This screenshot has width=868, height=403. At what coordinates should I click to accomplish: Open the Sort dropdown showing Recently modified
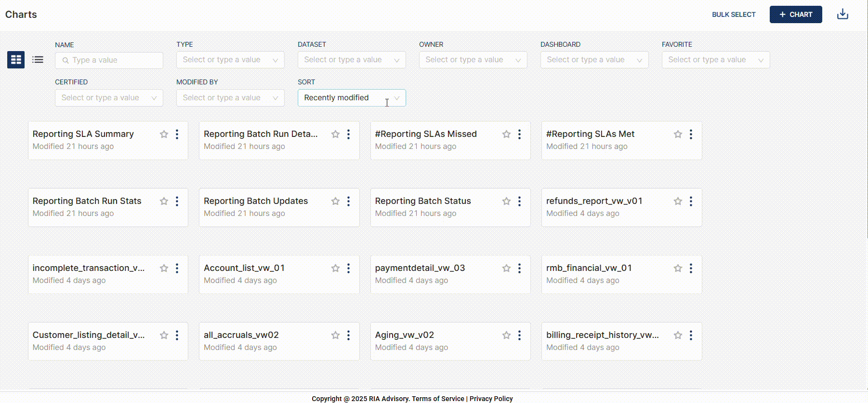(x=352, y=98)
